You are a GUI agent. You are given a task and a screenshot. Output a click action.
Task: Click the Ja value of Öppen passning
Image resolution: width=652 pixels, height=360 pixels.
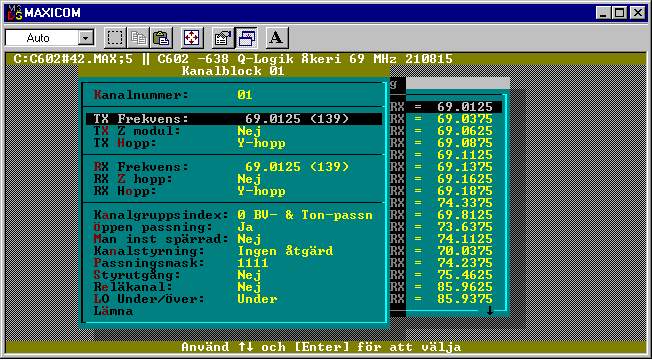pyautogui.click(x=245, y=227)
